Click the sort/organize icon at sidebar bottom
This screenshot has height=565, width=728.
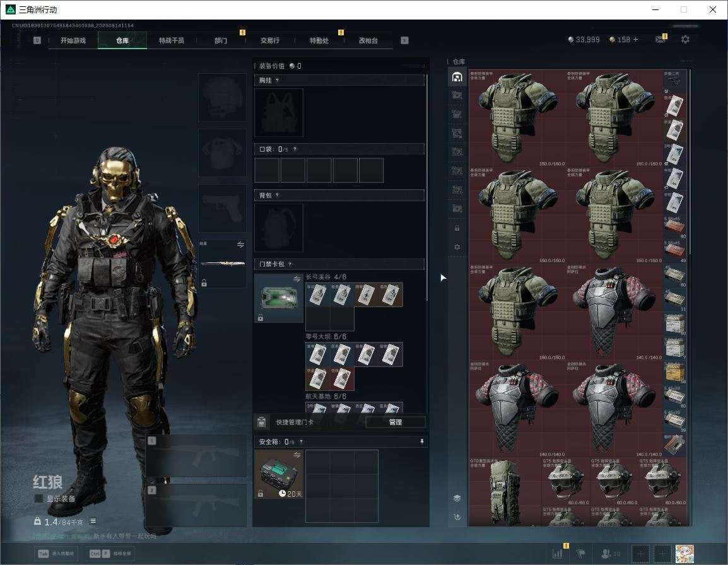(457, 516)
